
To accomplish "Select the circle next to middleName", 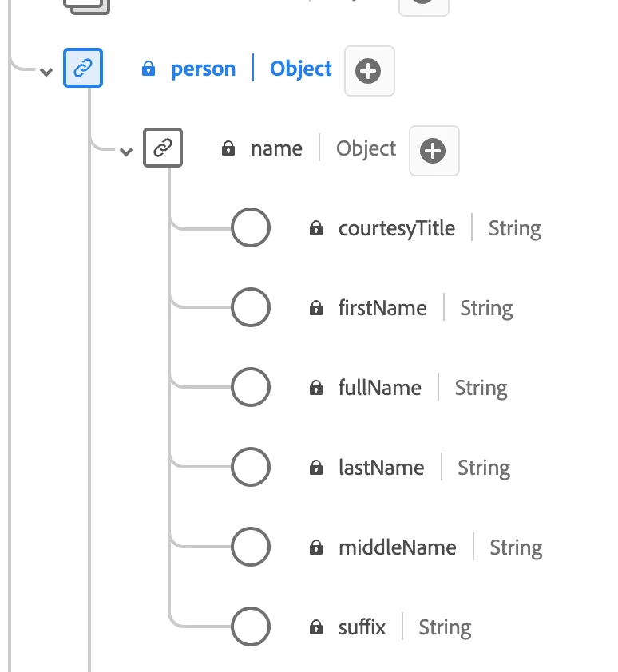I will pos(251,547).
